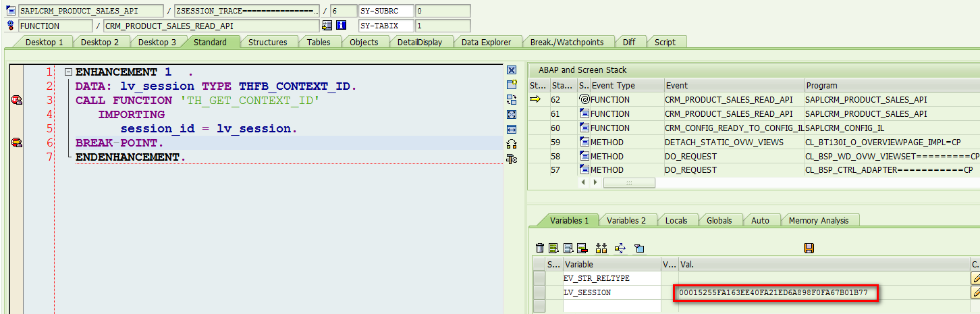Click the new tool icon with star
980x314 pixels.
click(512, 84)
